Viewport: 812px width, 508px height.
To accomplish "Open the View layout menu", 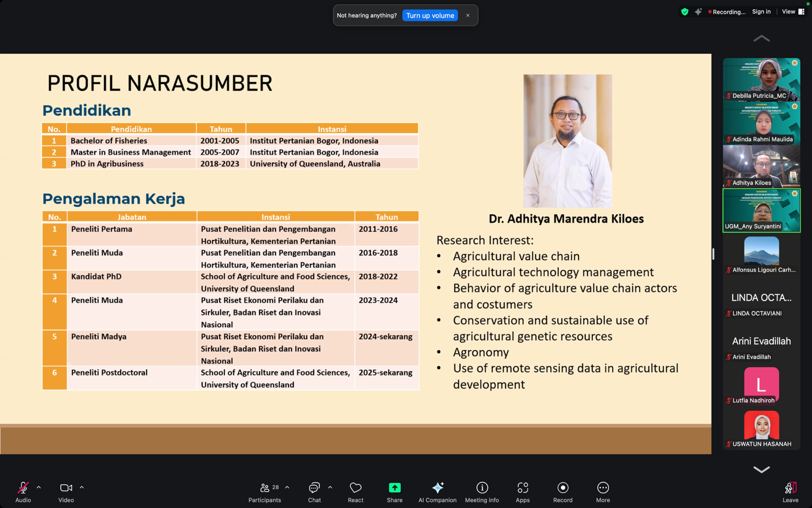I will pos(793,11).
